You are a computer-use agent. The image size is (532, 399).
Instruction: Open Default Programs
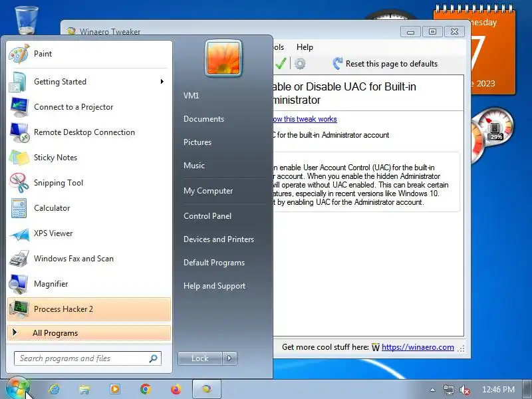point(214,263)
